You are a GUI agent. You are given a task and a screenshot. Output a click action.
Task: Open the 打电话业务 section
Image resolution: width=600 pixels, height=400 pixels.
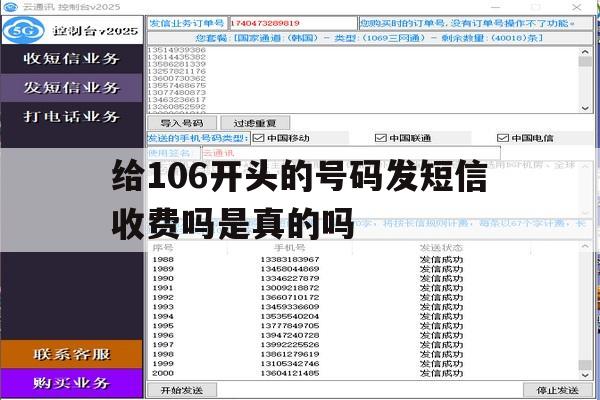point(72,116)
